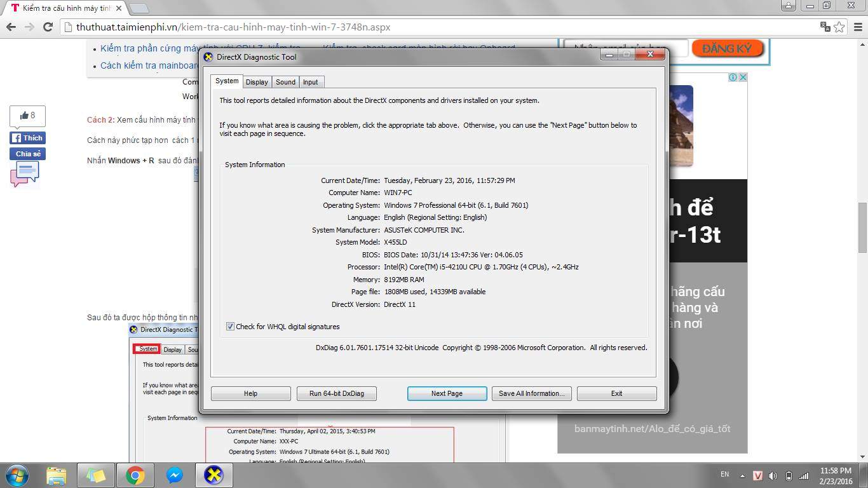Image resolution: width=868 pixels, height=488 pixels.
Task: Open the Chrome user profile button
Action: pos(788,5)
